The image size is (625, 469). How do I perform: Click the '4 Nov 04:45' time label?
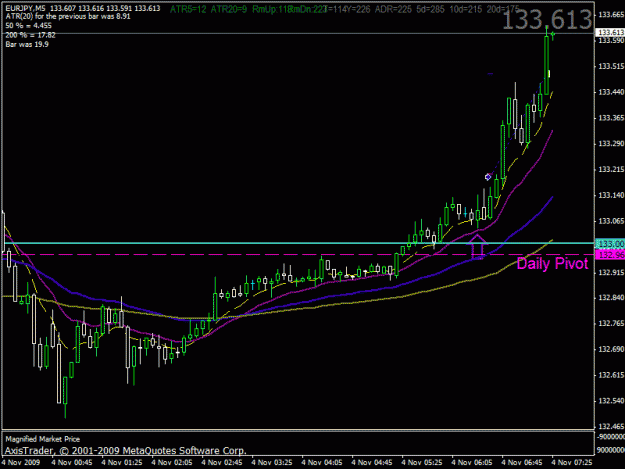[x=372, y=463]
